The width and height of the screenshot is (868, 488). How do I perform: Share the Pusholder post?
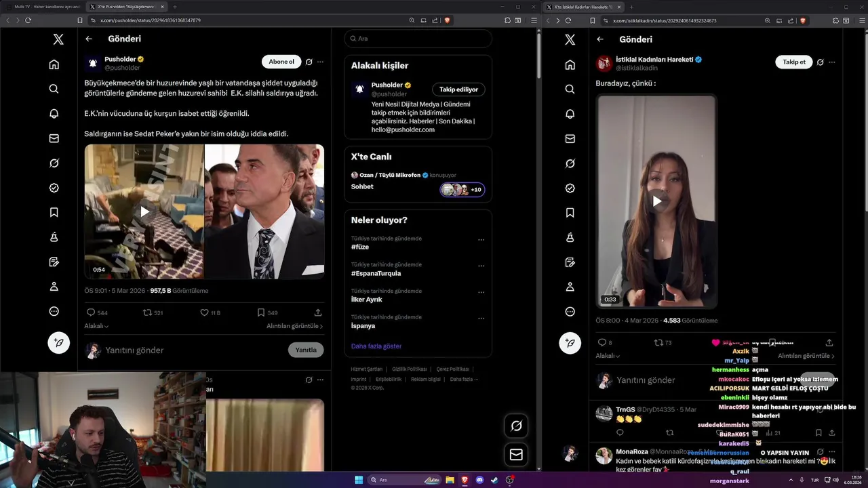[318, 312]
